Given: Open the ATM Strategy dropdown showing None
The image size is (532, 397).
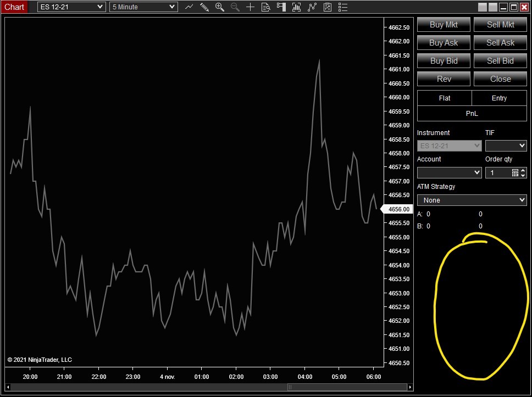Looking at the screenshot, I should [472, 200].
